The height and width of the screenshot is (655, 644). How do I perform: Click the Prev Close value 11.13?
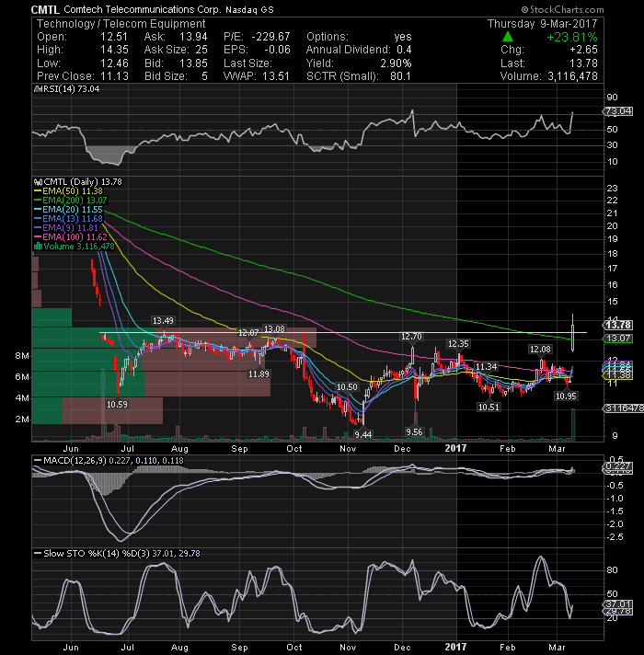click(x=114, y=76)
